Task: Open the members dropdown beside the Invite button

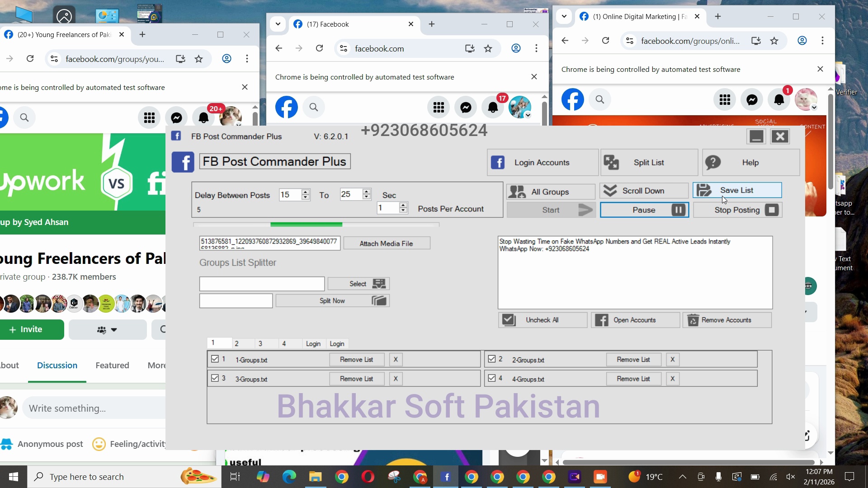Action: pyautogui.click(x=107, y=329)
